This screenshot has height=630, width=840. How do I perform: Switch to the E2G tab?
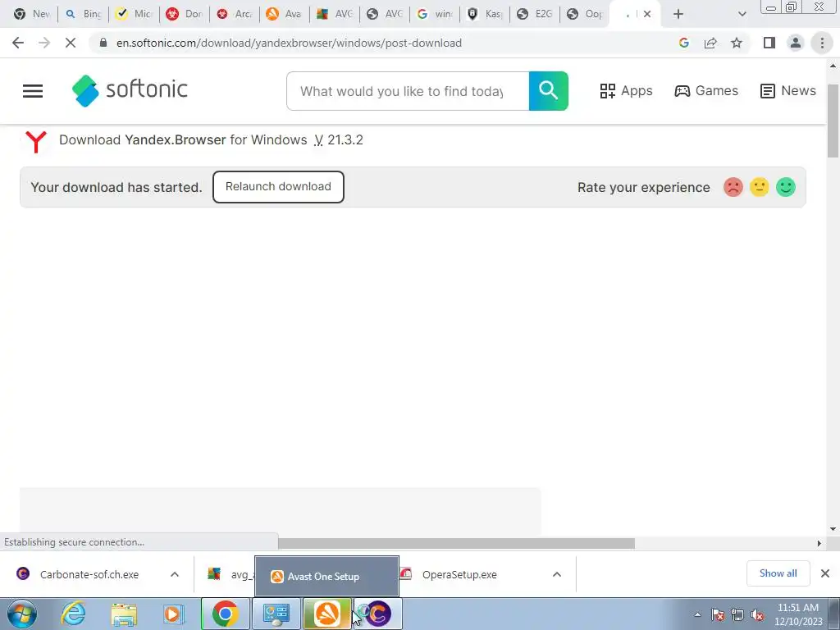click(535, 14)
